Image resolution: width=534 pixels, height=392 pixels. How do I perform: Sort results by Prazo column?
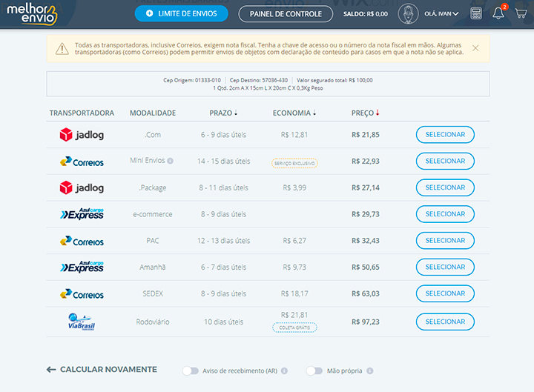pos(223,113)
